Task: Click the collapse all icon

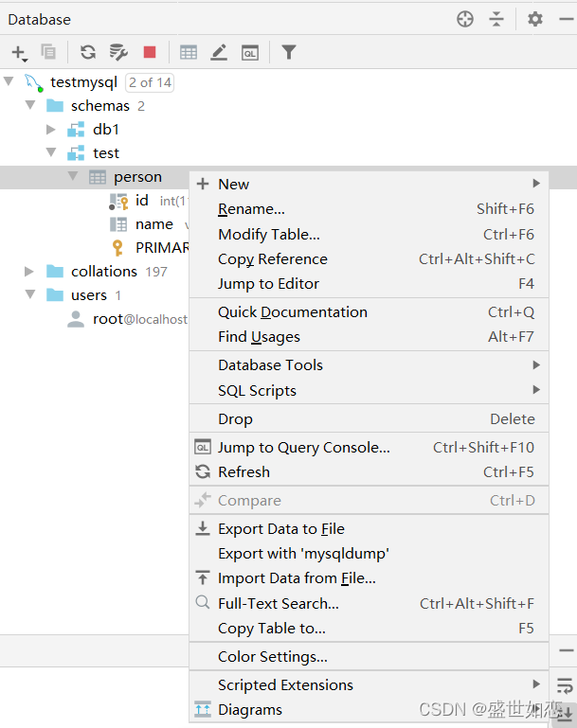Action: click(496, 19)
